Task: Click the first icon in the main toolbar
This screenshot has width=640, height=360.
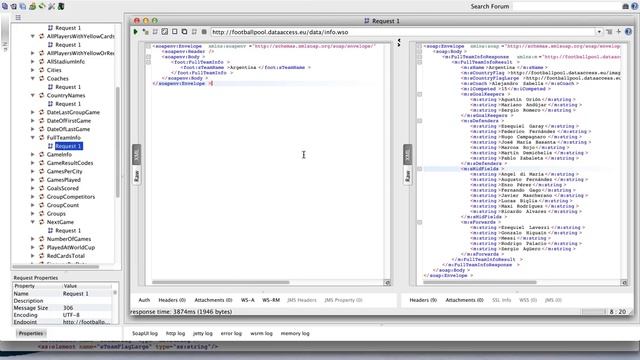Action: (4, 6)
